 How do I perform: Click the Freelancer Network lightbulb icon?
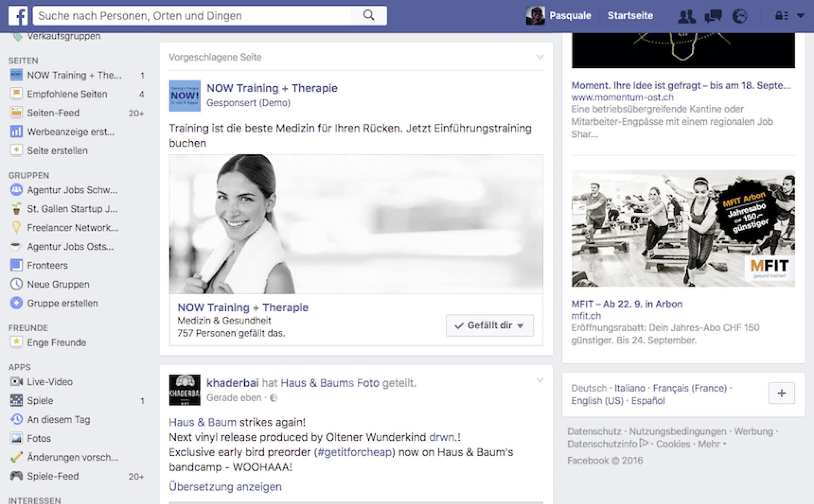click(16, 227)
